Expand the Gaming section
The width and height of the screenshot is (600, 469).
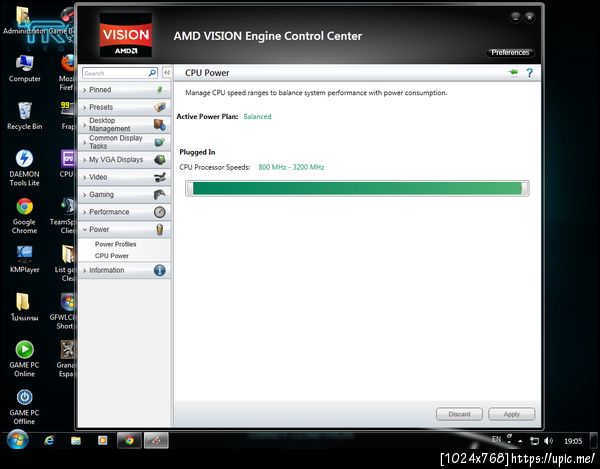click(124, 195)
